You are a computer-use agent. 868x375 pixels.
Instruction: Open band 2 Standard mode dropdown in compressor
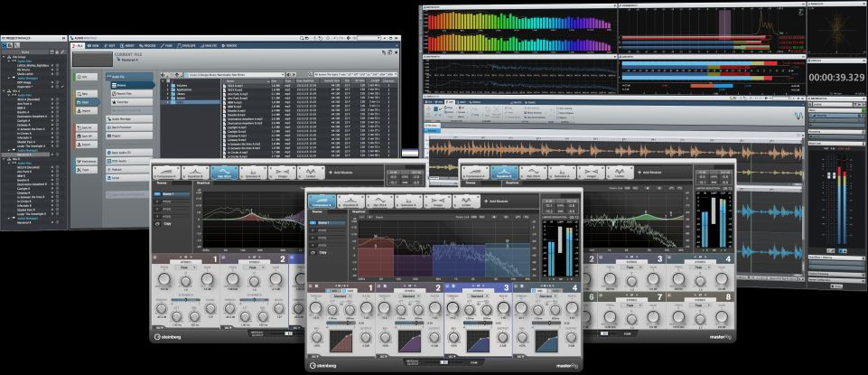(x=409, y=295)
